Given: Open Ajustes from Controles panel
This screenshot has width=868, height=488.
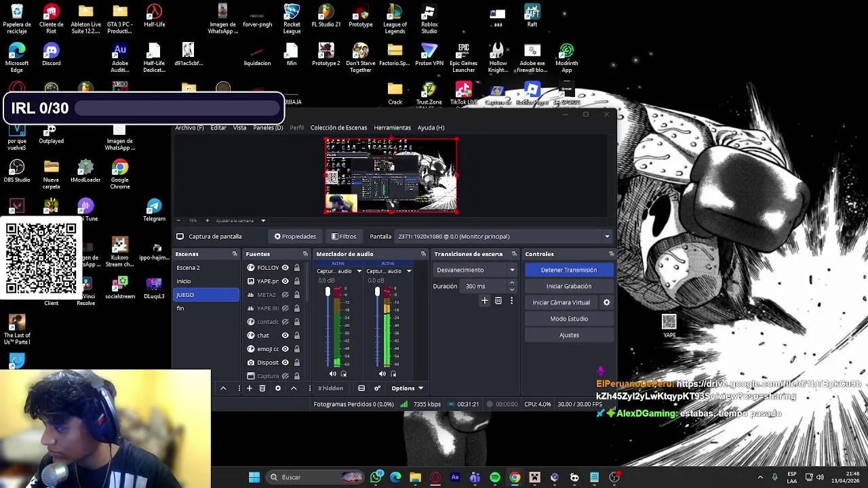Looking at the screenshot, I should (569, 335).
